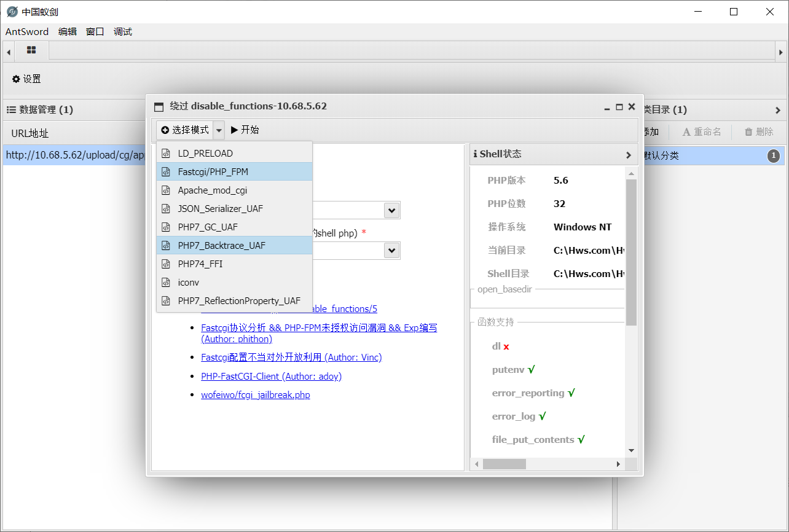Open the Fastcgi配置不当对外开放利用 link

291,358
